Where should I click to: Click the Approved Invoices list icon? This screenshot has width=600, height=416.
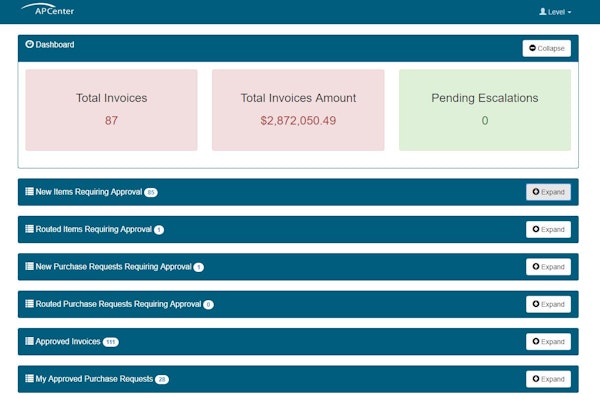29,342
